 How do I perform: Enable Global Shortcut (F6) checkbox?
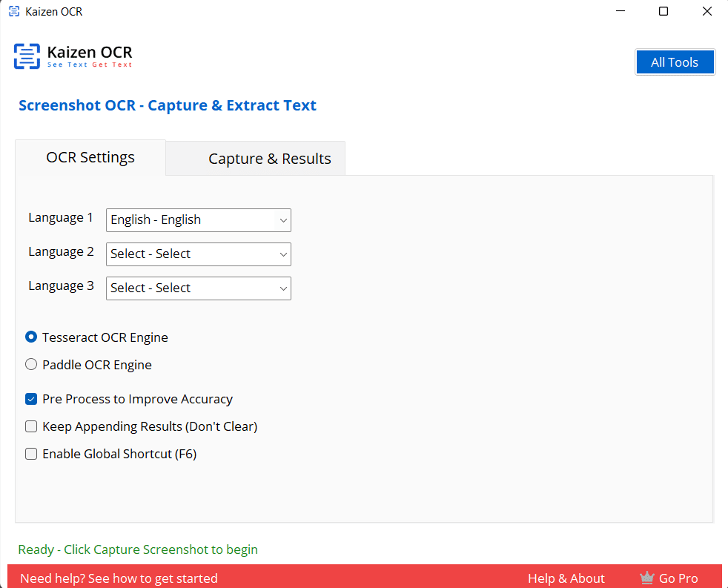(31, 454)
